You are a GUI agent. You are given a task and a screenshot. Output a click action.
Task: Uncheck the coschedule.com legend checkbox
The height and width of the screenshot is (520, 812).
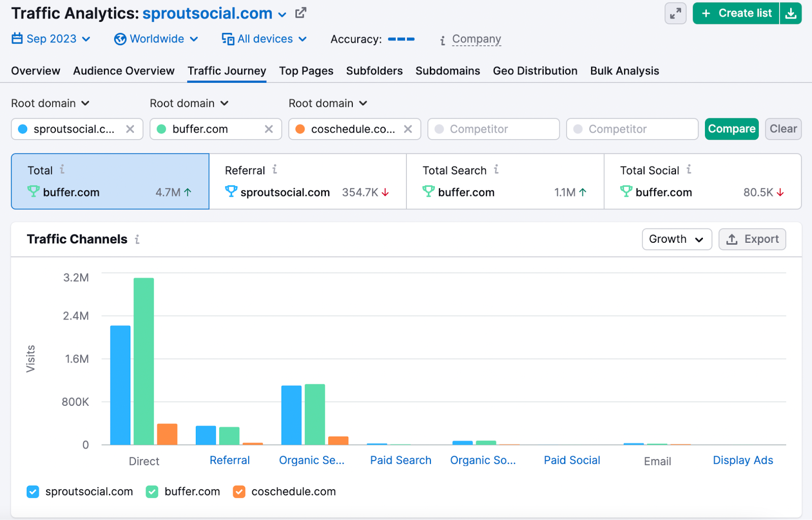(239, 492)
